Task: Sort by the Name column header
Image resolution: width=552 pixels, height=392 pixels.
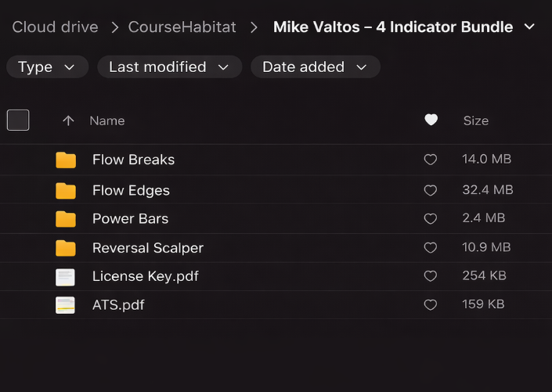Action: click(107, 120)
